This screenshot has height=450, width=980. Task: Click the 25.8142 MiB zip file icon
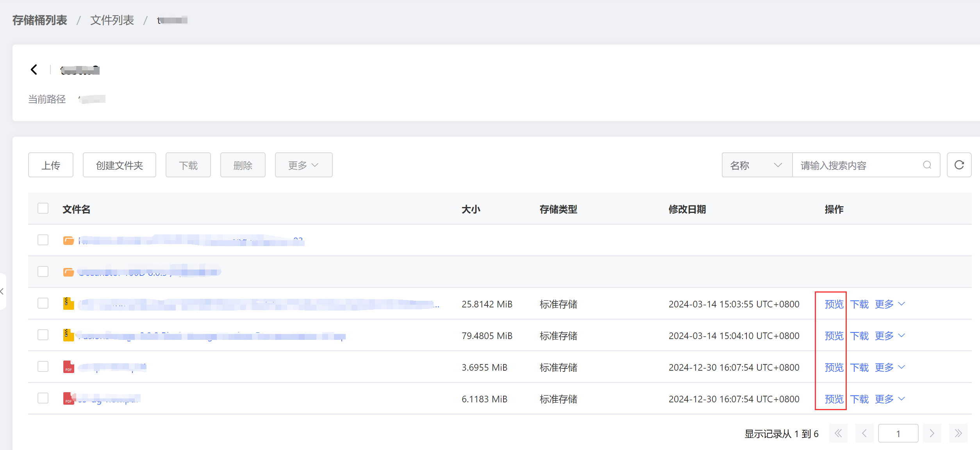pos(68,304)
